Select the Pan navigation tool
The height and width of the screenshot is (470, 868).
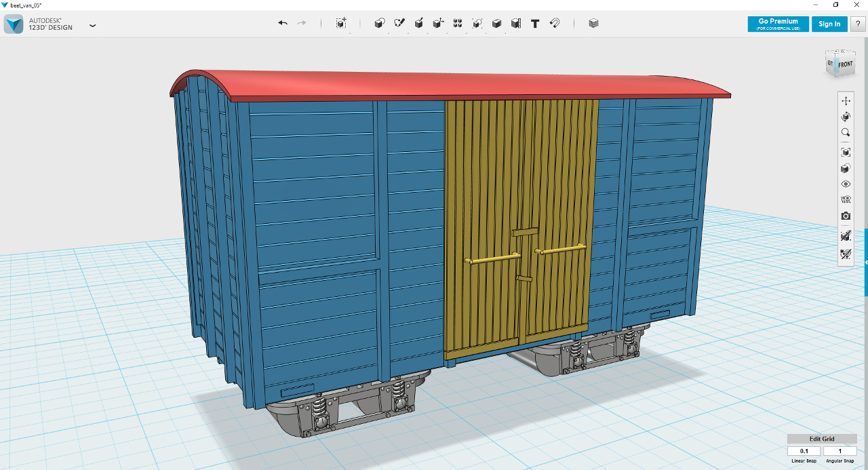pos(846,100)
